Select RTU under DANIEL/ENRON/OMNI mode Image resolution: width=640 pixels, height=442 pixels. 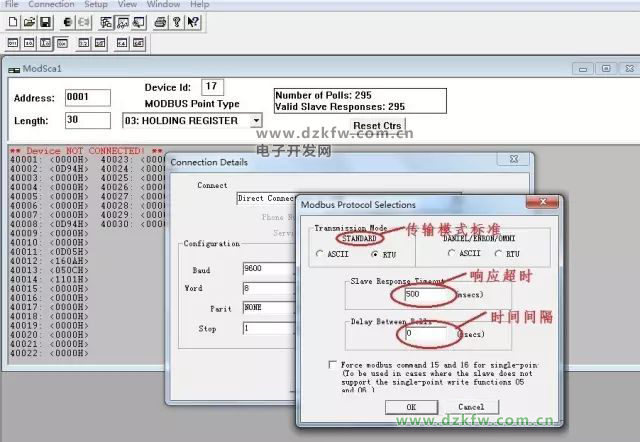499,255
